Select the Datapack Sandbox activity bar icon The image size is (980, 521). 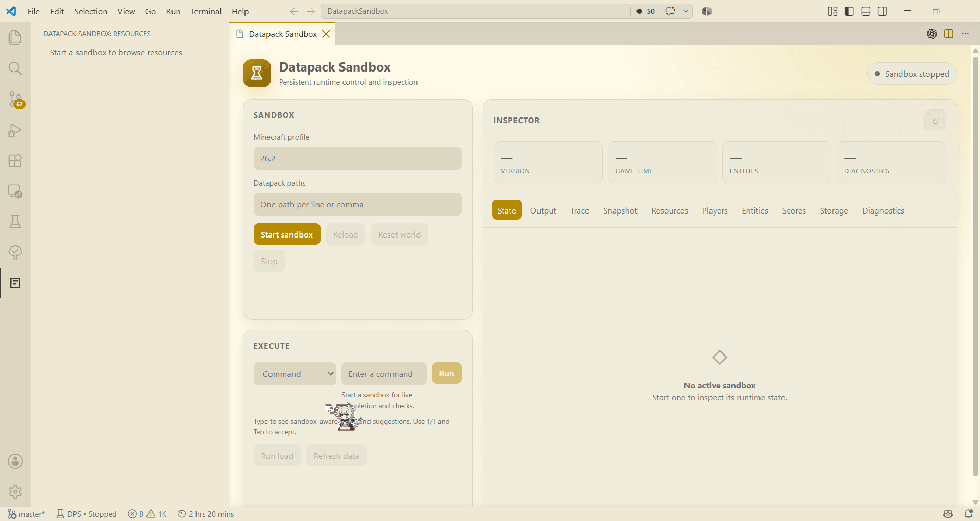tap(15, 283)
